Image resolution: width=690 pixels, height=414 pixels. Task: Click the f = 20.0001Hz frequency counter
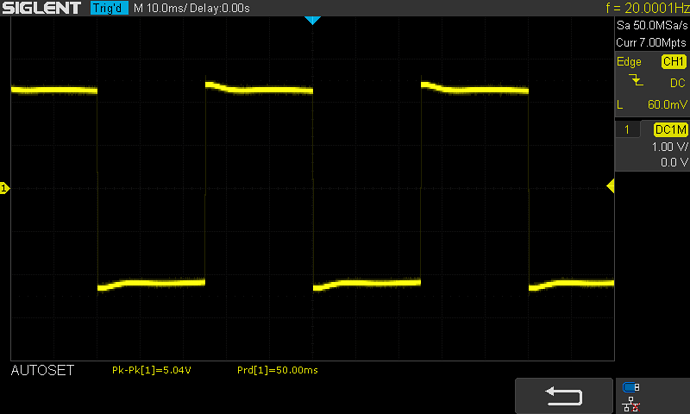[646, 9]
